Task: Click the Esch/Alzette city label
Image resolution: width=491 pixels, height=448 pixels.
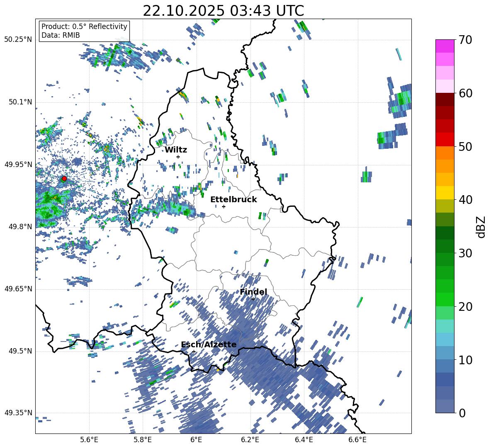Action: 209,344
